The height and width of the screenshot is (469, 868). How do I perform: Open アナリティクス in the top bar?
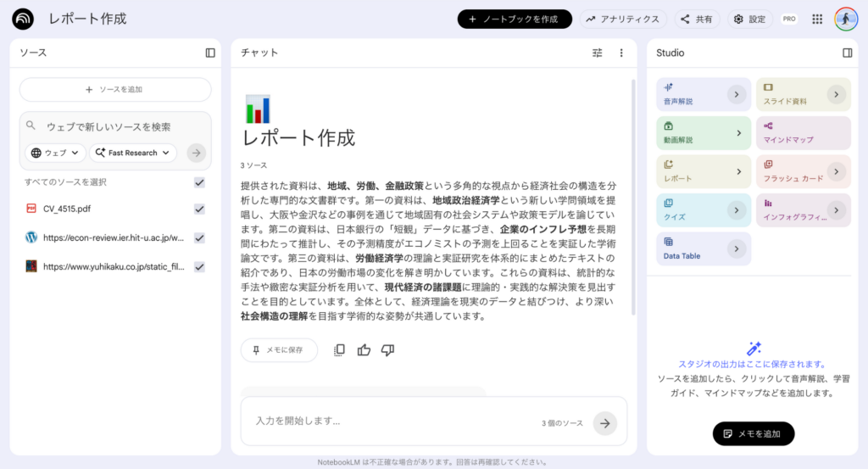(623, 19)
